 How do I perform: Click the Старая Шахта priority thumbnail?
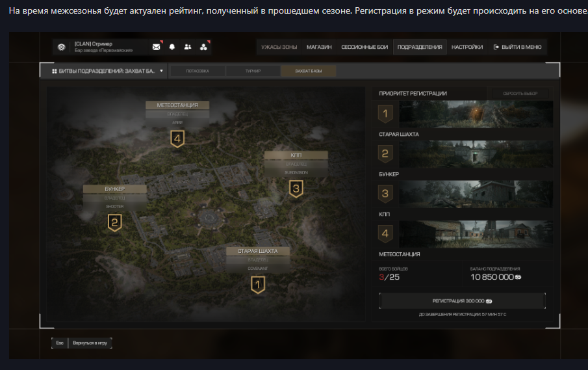pyautogui.click(x=476, y=114)
